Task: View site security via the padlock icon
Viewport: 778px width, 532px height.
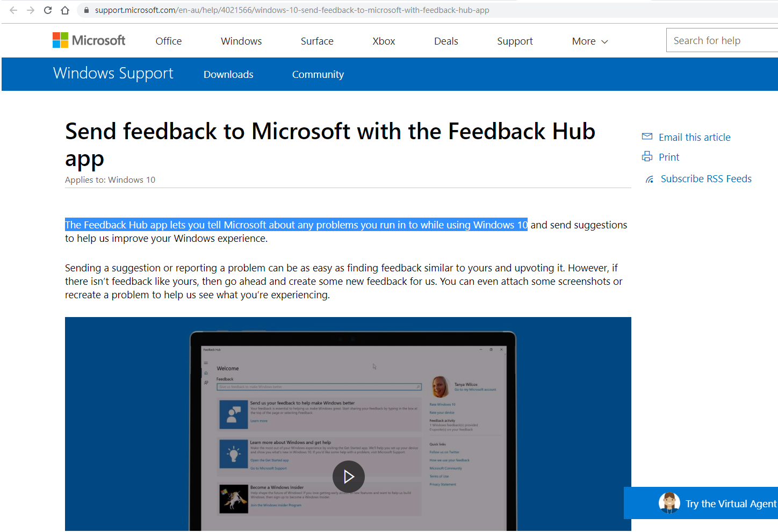Action: [86, 10]
